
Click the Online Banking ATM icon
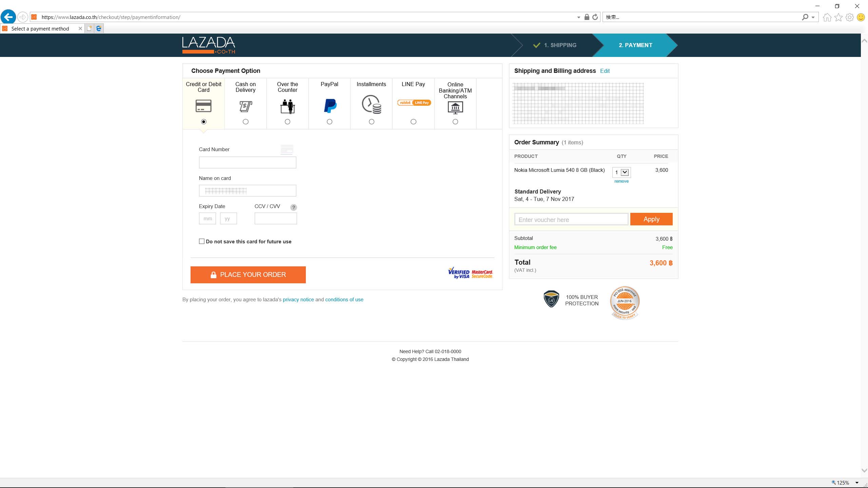(455, 107)
